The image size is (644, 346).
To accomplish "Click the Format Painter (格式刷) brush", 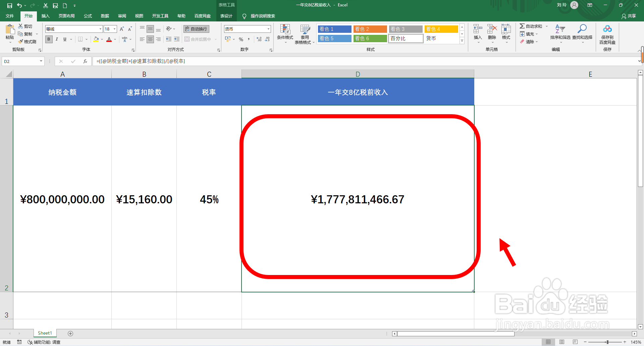I will point(27,42).
